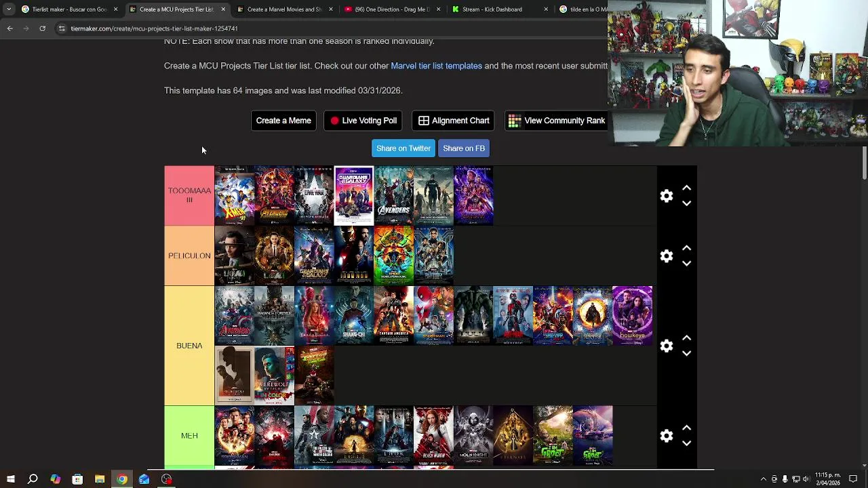Viewport: 868px width, 488px height.
Task: Open settings gear for MEH tier row
Action: pos(667,436)
